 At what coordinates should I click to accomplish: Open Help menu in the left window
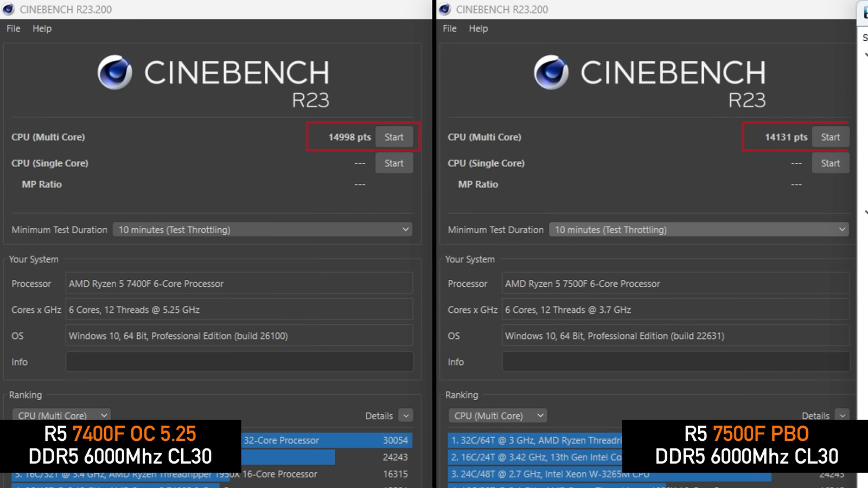pyautogui.click(x=42, y=29)
